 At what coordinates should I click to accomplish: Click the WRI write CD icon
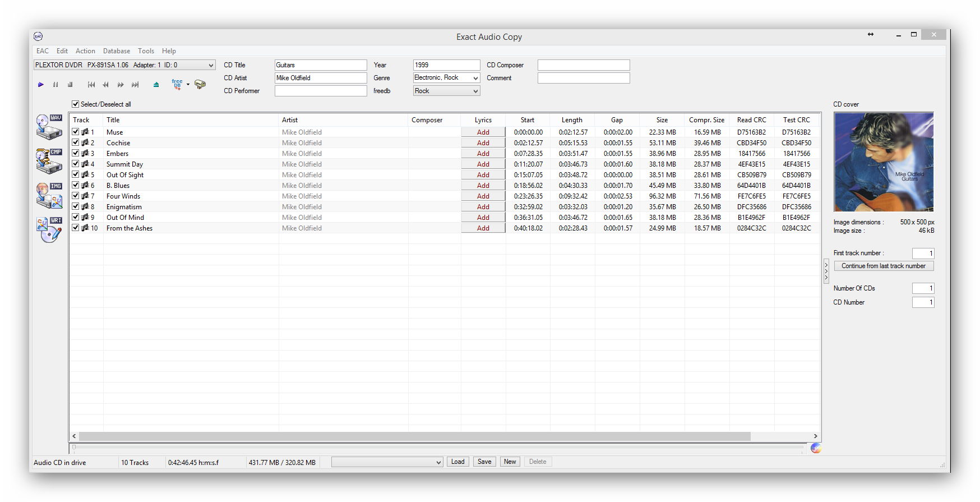tap(49, 229)
